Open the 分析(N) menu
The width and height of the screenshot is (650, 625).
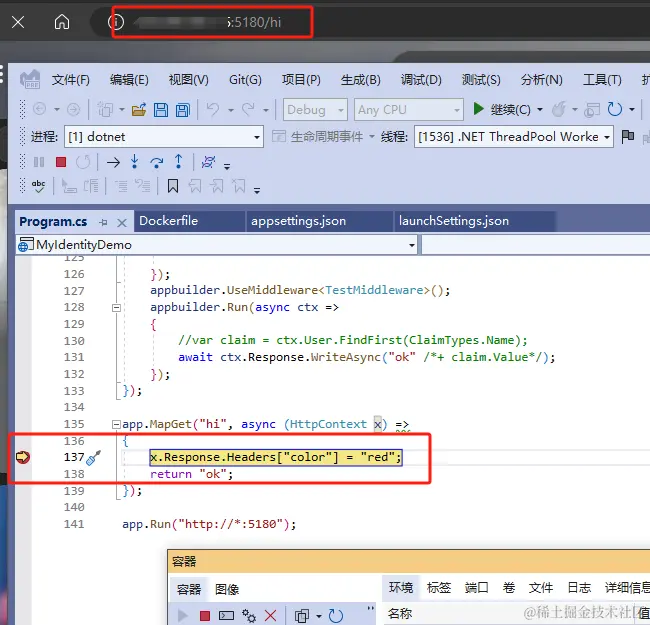pos(541,80)
